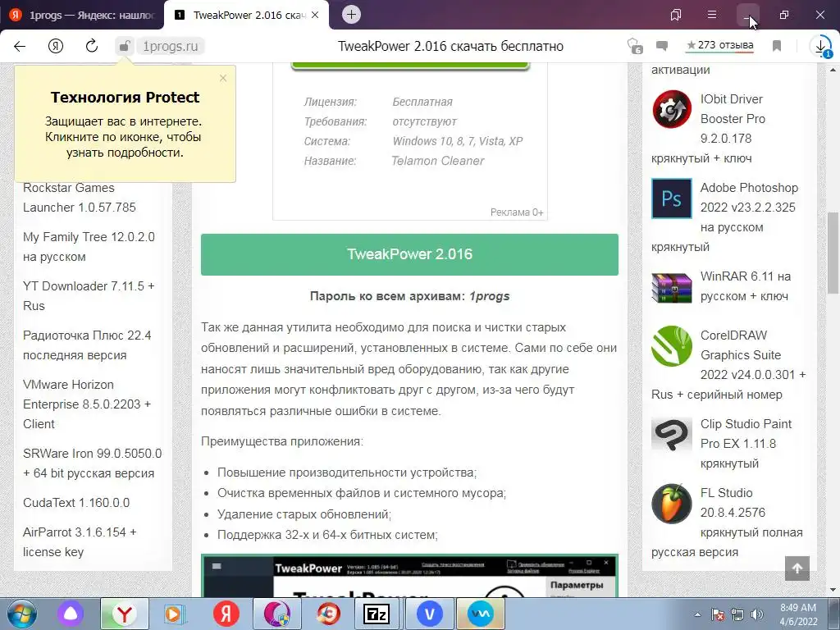Go back with the browser back arrow
The height and width of the screenshot is (630, 840).
pos(20,46)
